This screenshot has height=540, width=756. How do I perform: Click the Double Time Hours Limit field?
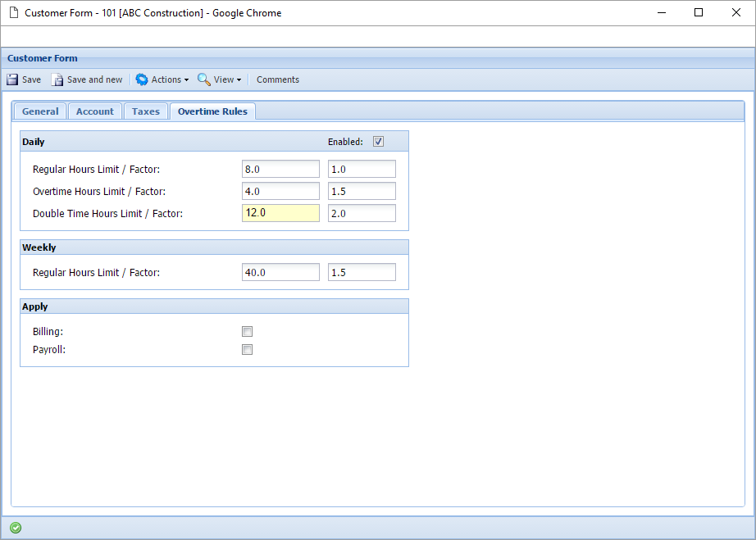[280, 213]
